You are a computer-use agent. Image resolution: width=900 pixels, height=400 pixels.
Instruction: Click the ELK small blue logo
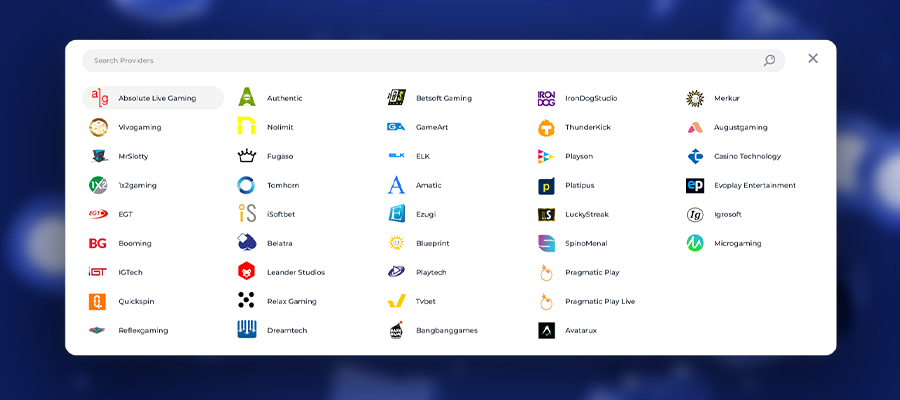pos(396,156)
